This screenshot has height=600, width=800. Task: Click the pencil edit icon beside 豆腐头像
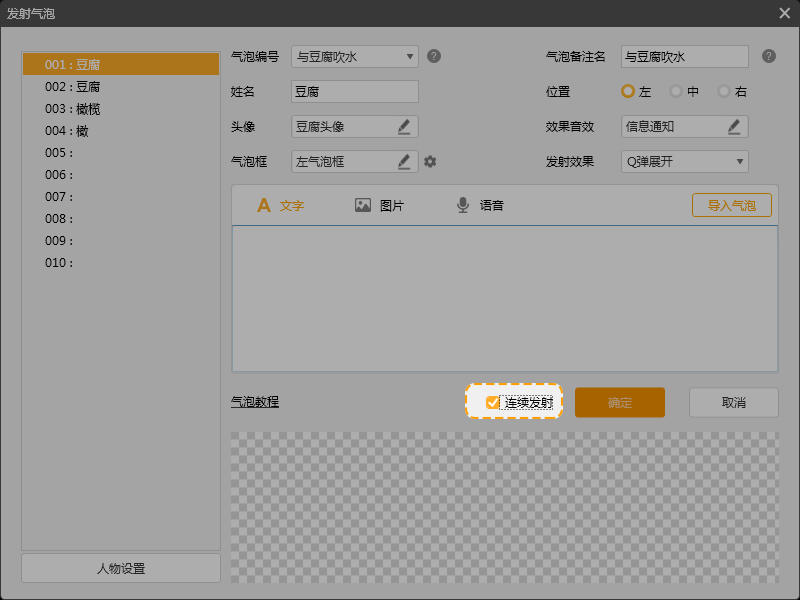tap(404, 126)
